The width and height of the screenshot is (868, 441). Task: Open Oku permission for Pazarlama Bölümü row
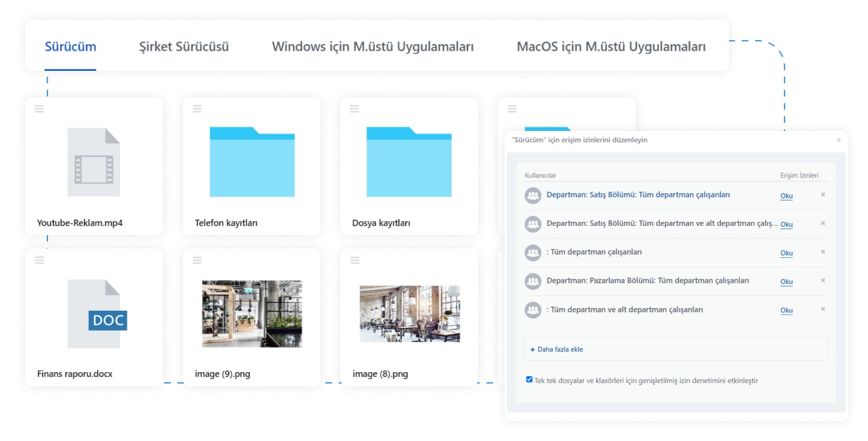tap(787, 282)
